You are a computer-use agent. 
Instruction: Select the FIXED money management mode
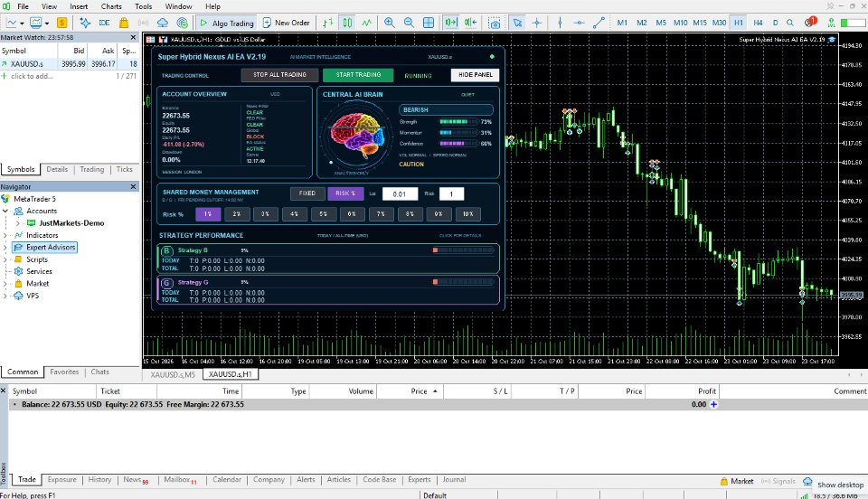(x=307, y=193)
